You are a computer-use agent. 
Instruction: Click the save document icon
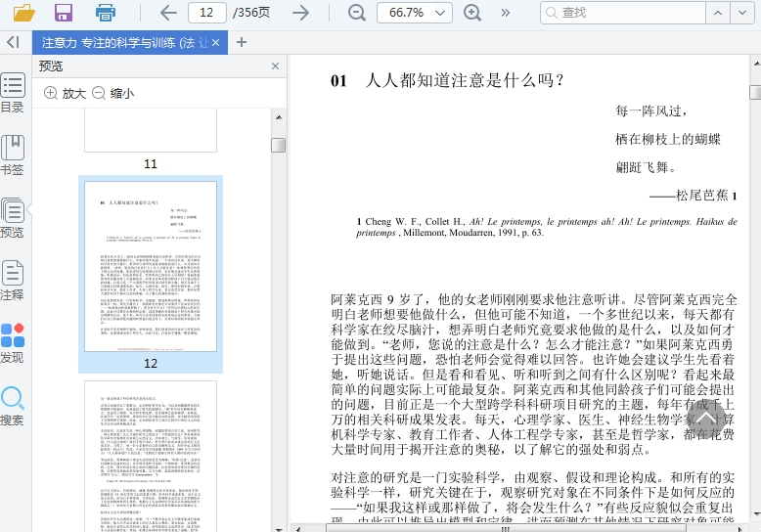pyautogui.click(x=64, y=13)
